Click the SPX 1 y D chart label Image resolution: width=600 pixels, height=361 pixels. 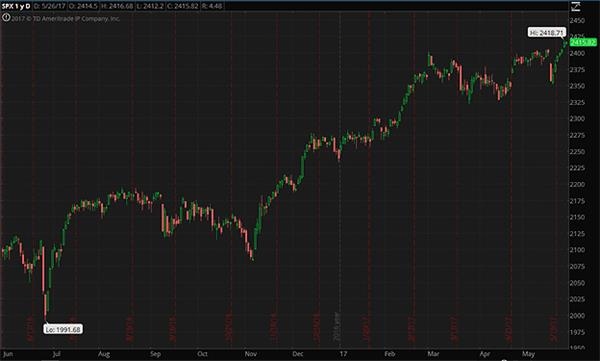coord(16,6)
